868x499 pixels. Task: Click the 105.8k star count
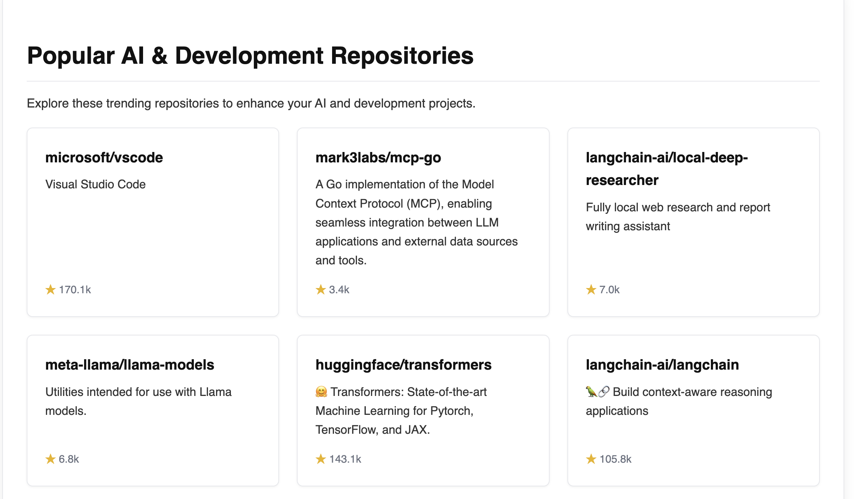tap(615, 459)
